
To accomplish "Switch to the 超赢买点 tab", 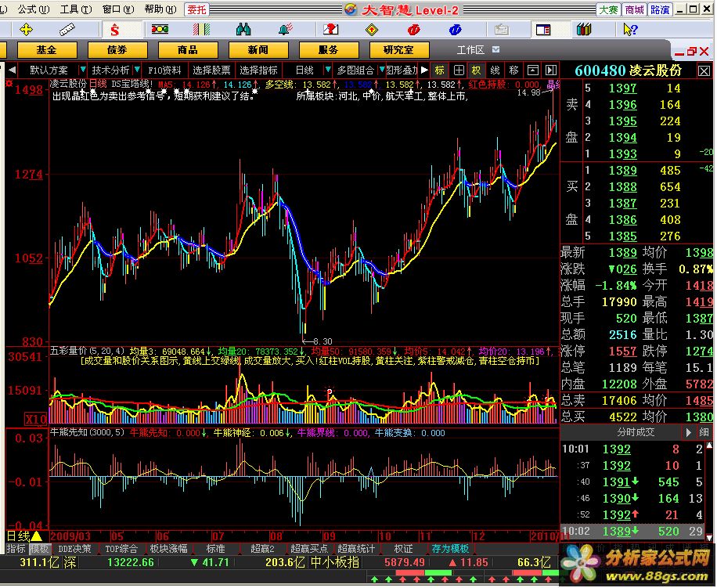I will (309, 549).
